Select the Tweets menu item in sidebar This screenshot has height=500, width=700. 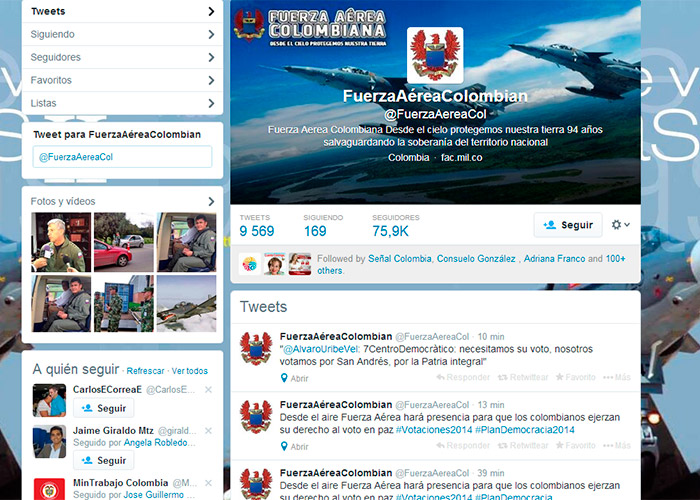121,12
